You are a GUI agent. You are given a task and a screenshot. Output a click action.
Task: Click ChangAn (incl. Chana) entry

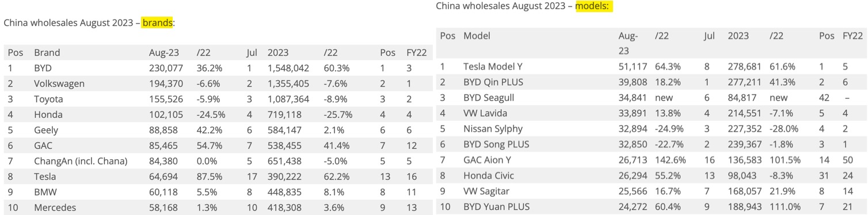click(81, 161)
